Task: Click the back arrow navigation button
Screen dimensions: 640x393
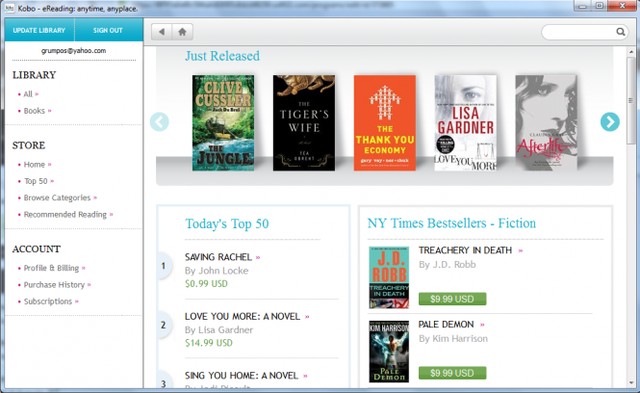Action: pyautogui.click(x=162, y=31)
